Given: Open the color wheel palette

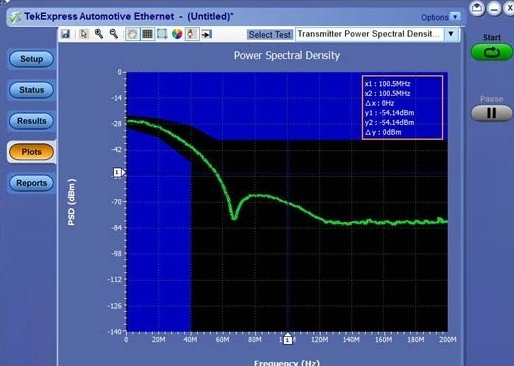Looking at the screenshot, I should point(177,34).
